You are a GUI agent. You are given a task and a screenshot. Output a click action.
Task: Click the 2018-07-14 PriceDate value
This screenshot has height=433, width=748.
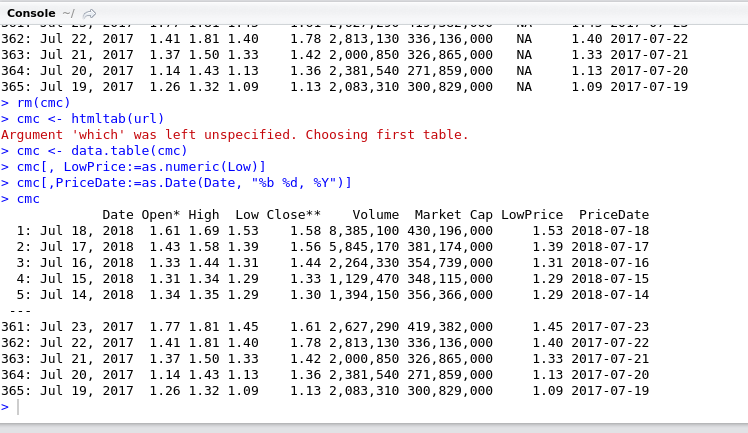pyautogui.click(x=613, y=295)
